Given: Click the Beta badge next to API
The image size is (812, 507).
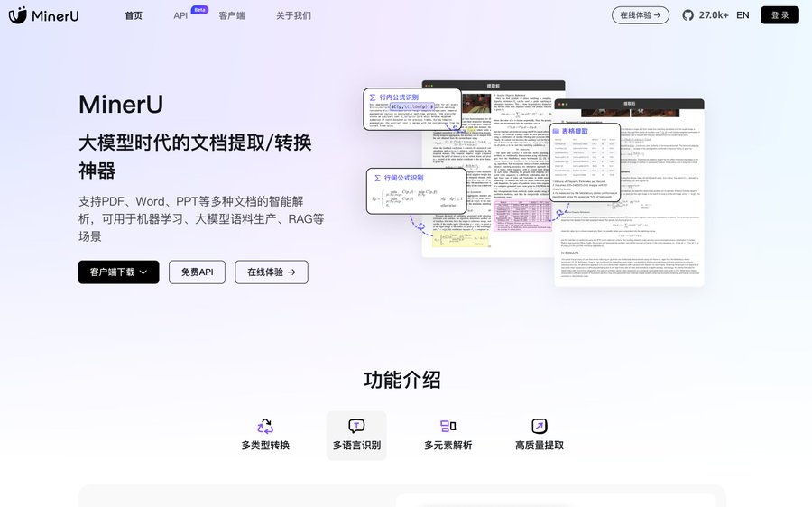Looking at the screenshot, I should coord(199,9).
